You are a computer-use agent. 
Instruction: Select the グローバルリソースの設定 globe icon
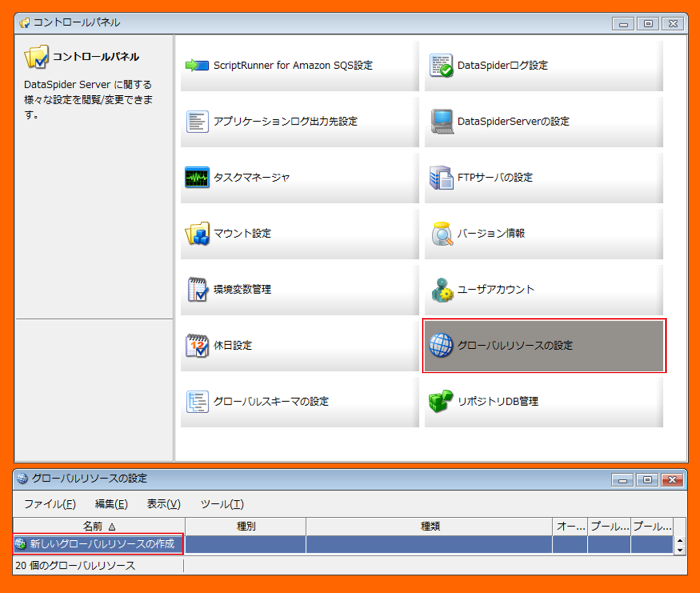point(441,345)
